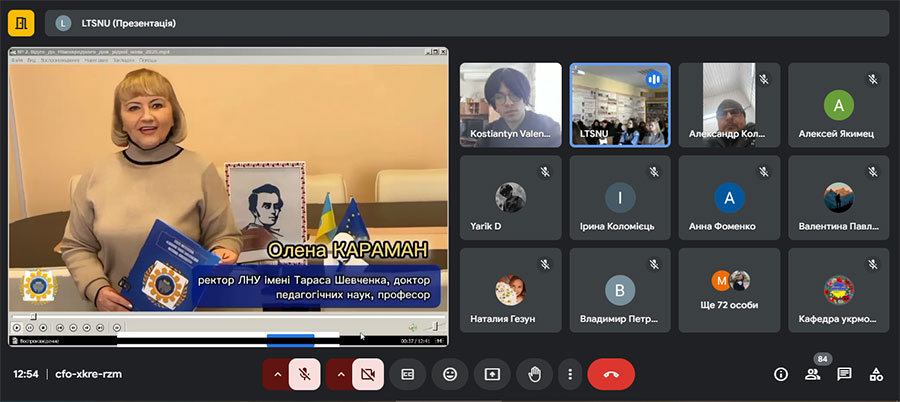Open video settings chevron beside camera
The image size is (900, 402).
point(341,374)
